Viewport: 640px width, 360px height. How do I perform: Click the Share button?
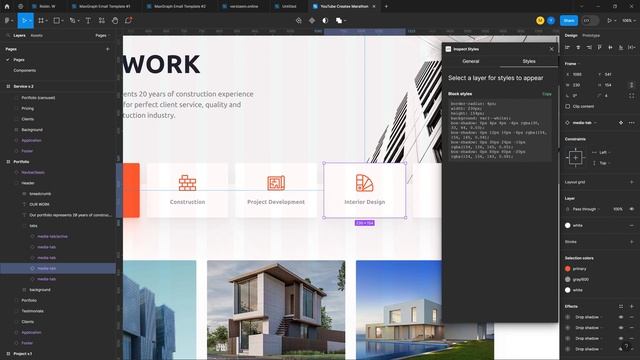click(569, 20)
